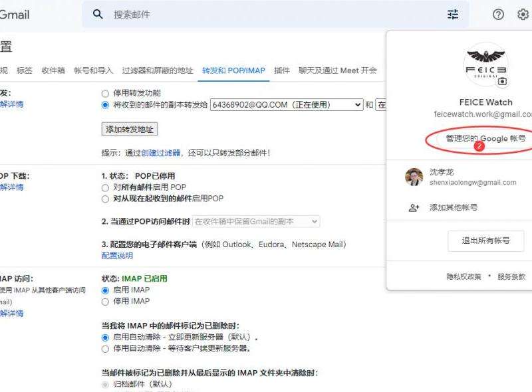Click the Gmail logo

click(15, 15)
